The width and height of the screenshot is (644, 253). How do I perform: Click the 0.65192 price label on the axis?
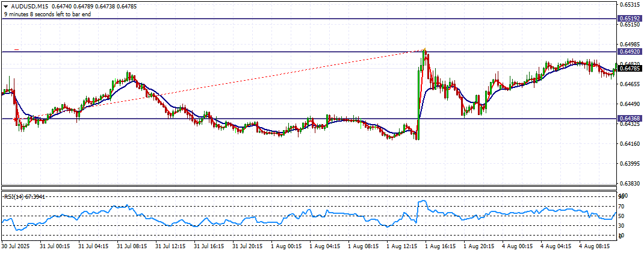(x=629, y=19)
